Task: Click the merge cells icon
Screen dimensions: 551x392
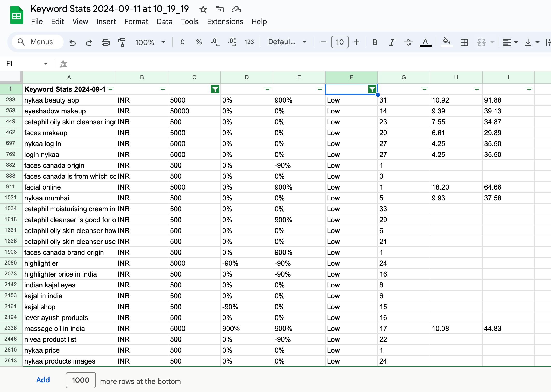Action: point(481,42)
